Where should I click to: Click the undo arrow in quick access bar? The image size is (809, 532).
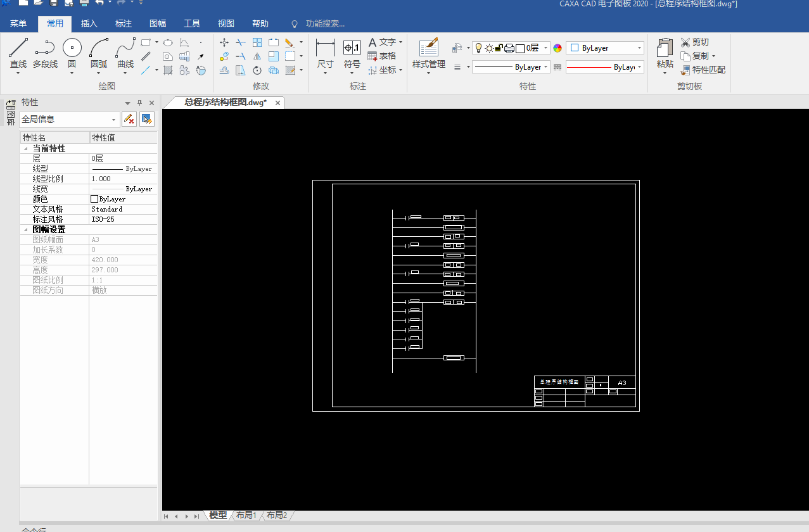point(99,3)
